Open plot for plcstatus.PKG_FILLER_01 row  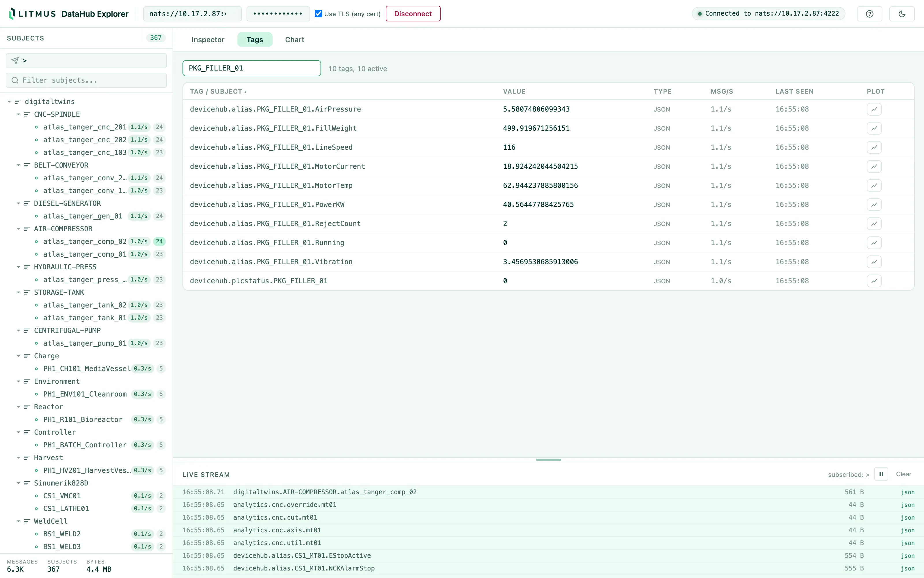tap(874, 281)
